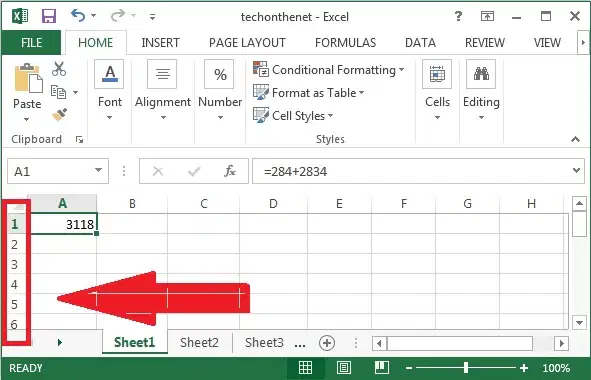This screenshot has width=591, height=380.
Task: Select row 1 header
Action: point(15,224)
